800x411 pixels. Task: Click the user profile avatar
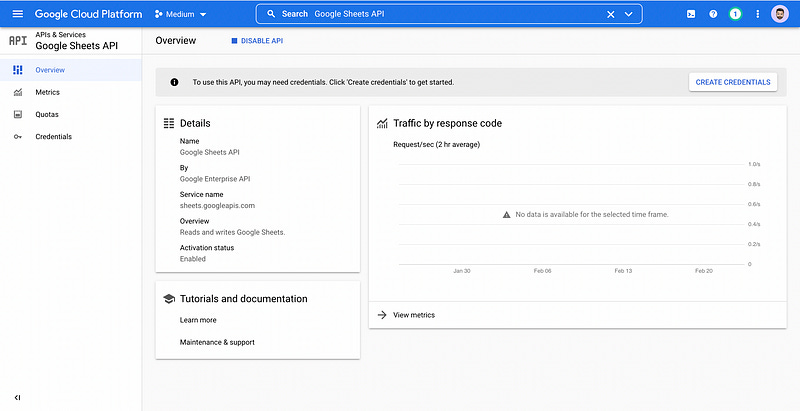(780, 15)
